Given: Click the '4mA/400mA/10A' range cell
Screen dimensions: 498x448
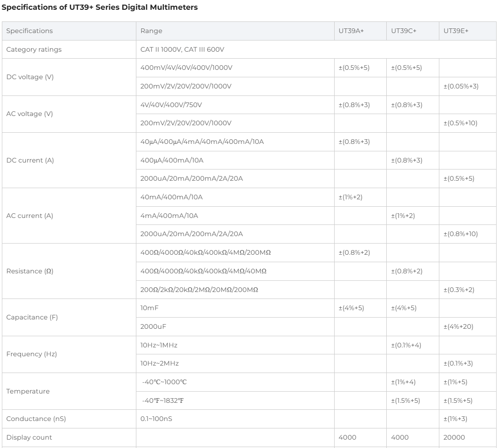Looking at the screenshot, I should (235, 216).
